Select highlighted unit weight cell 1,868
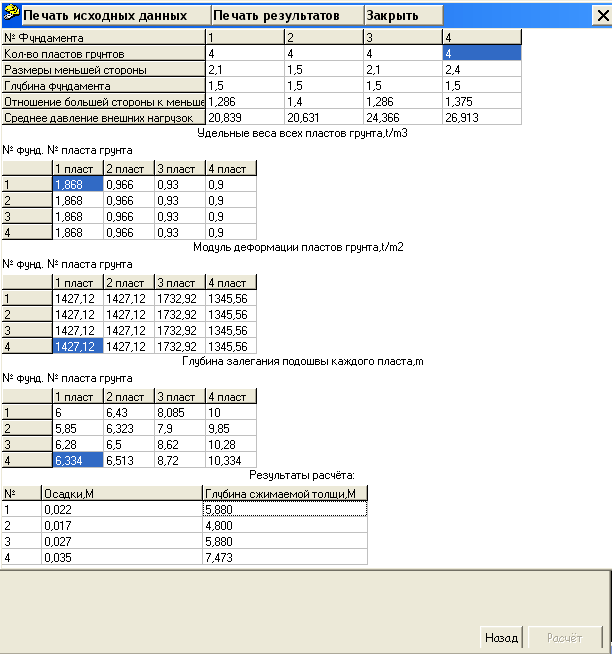This screenshot has height=654, width=612. point(78,184)
